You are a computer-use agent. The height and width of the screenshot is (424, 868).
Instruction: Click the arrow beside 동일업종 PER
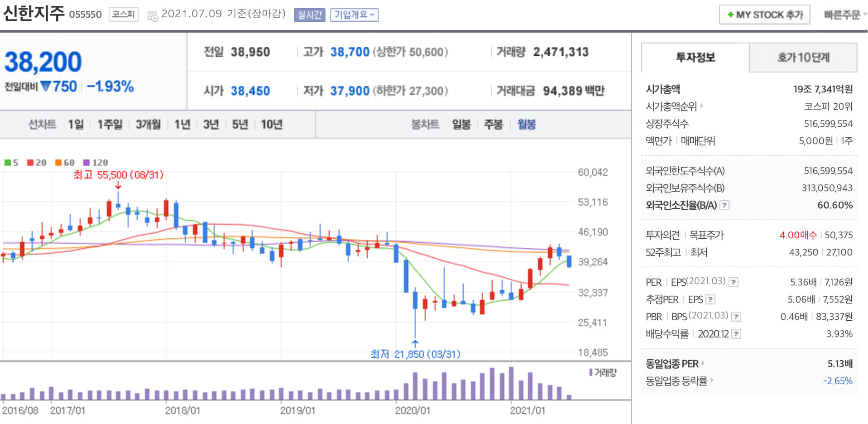pyautogui.click(x=703, y=363)
